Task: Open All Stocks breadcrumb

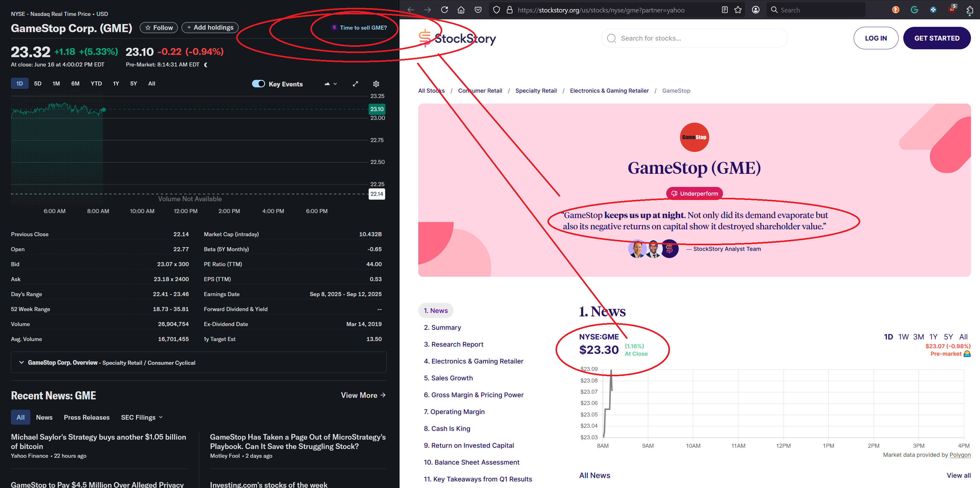Action: click(x=431, y=90)
